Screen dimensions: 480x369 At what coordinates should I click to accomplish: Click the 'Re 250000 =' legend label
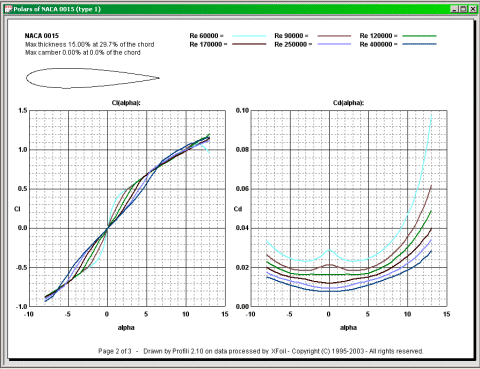click(x=293, y=44)
